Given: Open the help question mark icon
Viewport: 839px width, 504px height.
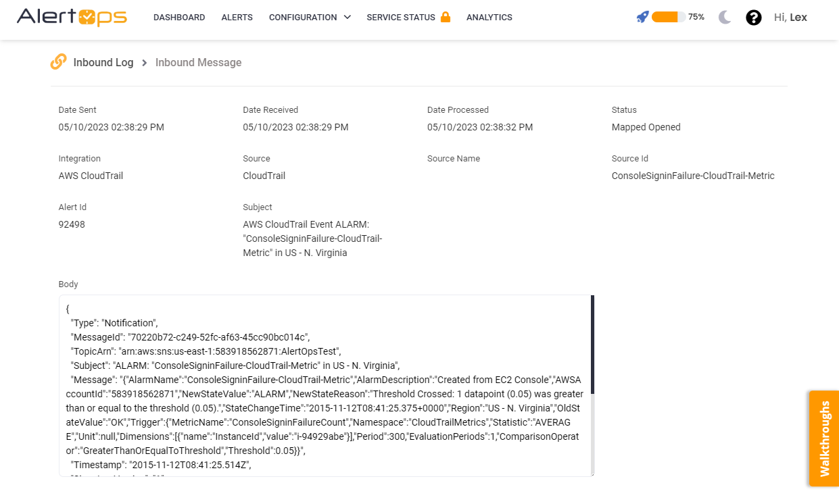Looking at the screenshot, I should pyautogui.click(x=754, y=18).
